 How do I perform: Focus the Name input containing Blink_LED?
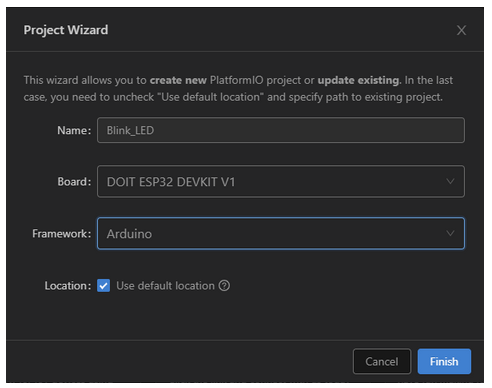(x=281, y=130)
